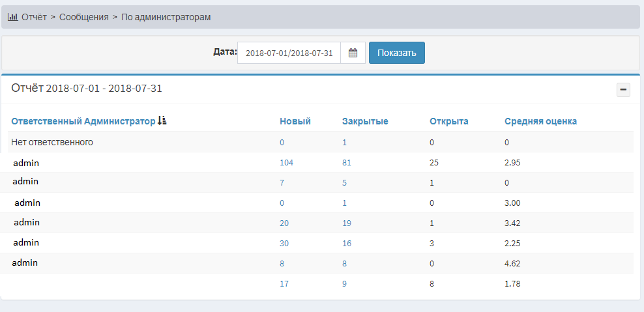Click the bar chart icon in breadcrumb

pyautogui.click(x=12, y=17)
